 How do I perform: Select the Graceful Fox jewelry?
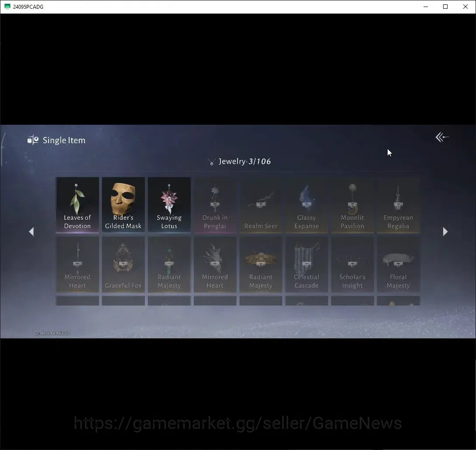[x=123, y=264]
